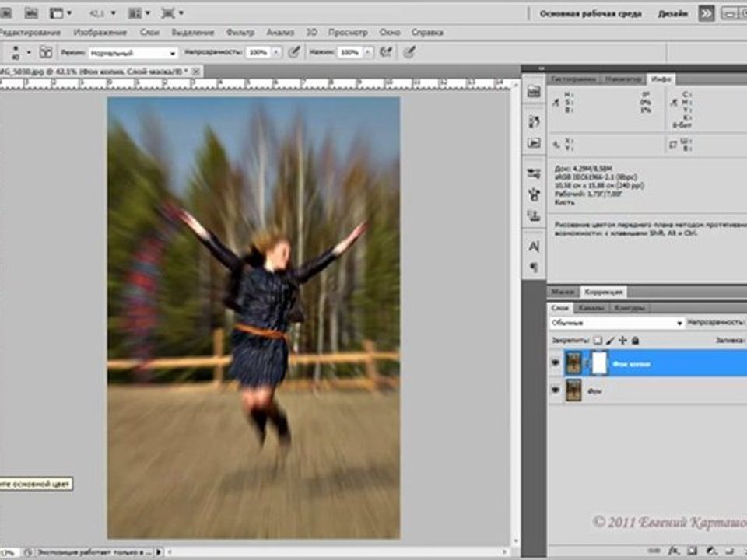Open the Просмотр menu
The image size is (747, 560).
point(348,33)
